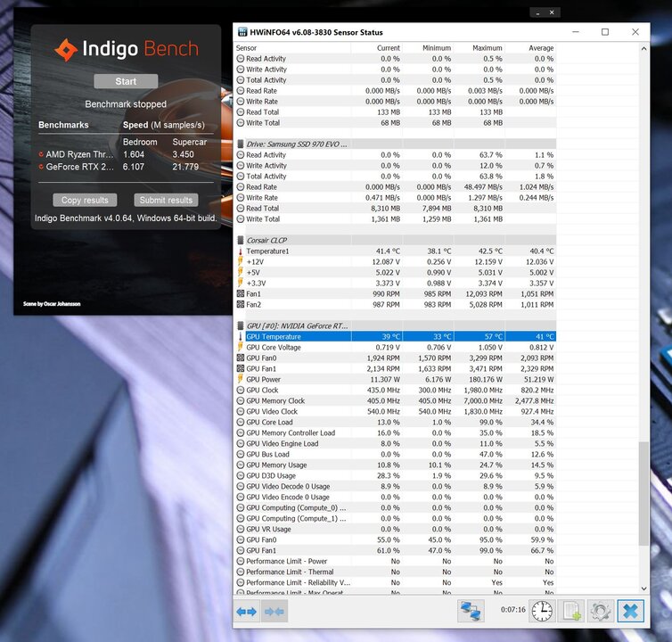The image size is (672, 642).
Task: Click the vertical scrollbar thumb in HWiNFO
Action: point(643,494)
